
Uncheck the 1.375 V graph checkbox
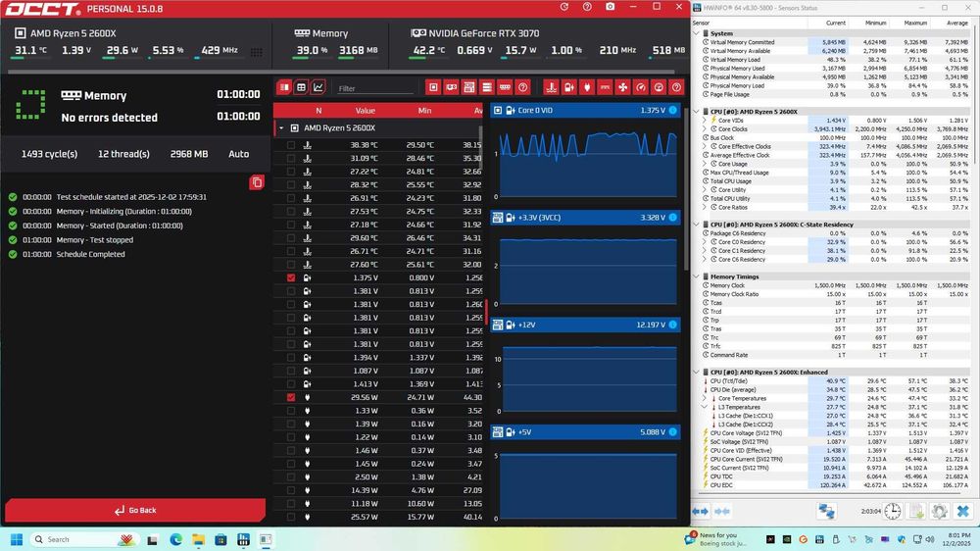click(x=291, y=277)
